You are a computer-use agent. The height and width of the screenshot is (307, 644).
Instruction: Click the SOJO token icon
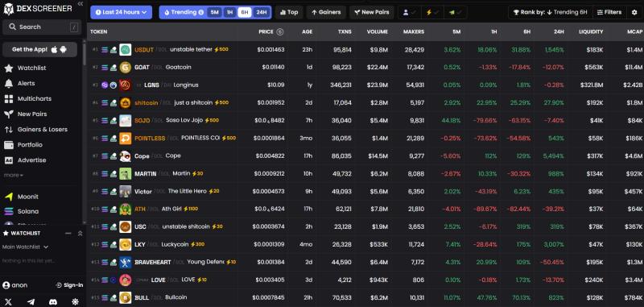point(126,120)
